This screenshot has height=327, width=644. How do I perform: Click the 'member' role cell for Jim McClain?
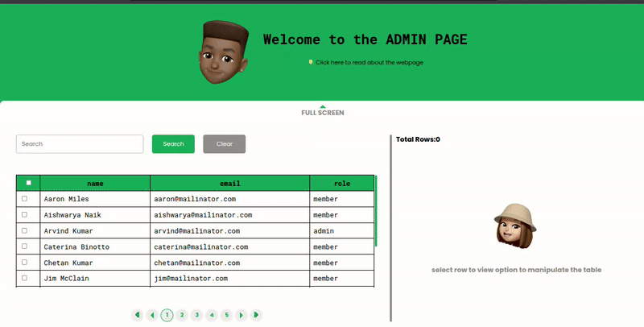coord(342,279)
